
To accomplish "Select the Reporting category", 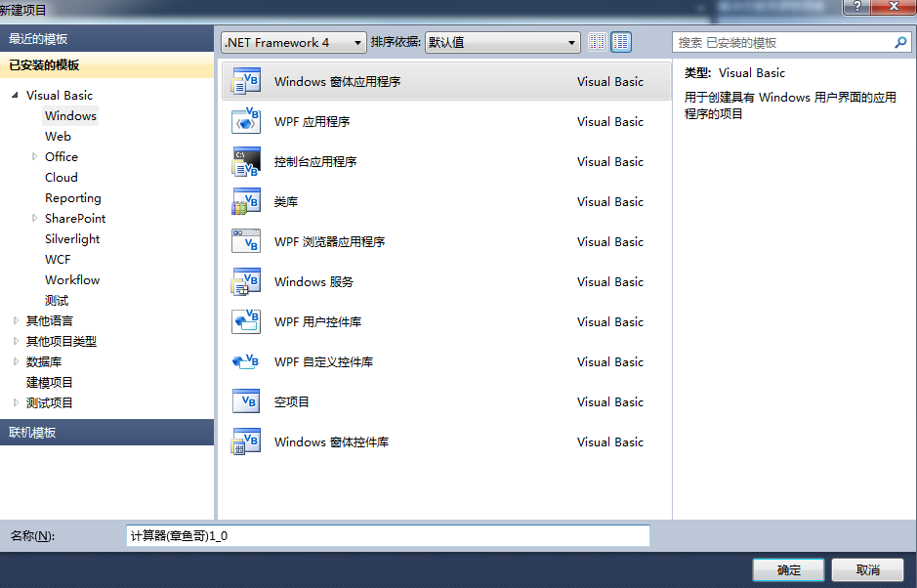I will pyautogui.click(x=73, y=197).
